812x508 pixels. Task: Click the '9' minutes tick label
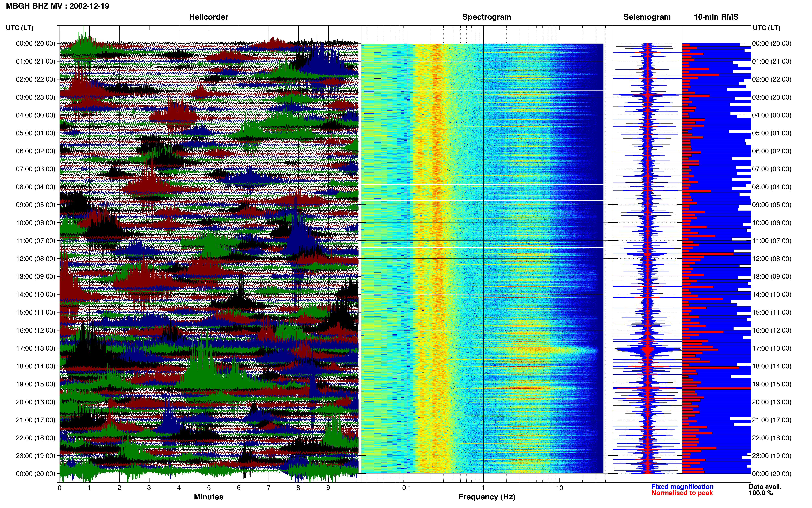(x=328, y=487)
